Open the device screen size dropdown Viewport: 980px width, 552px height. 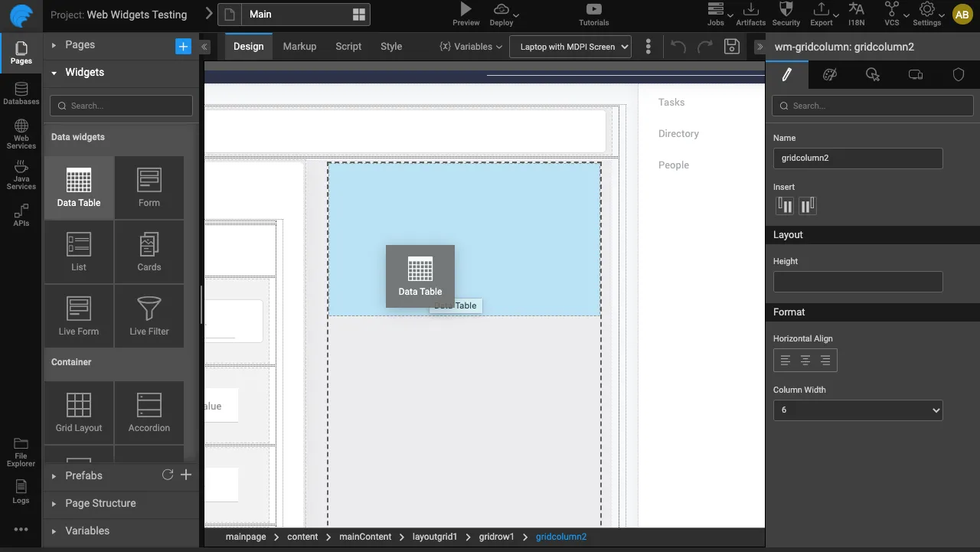(x=570, y=47)
